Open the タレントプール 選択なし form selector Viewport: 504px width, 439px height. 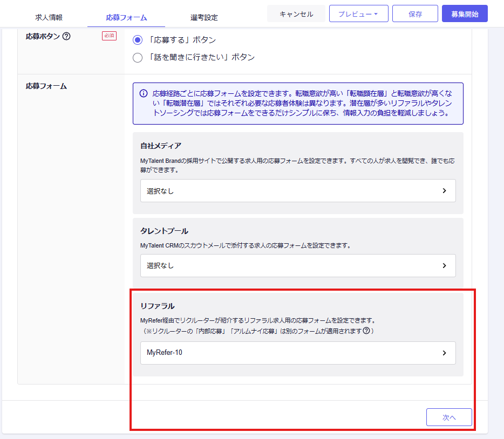[x=298, y=265]
